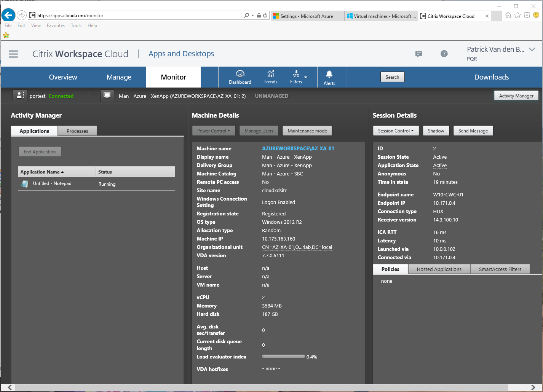Open the File menu

click(8, 25)
